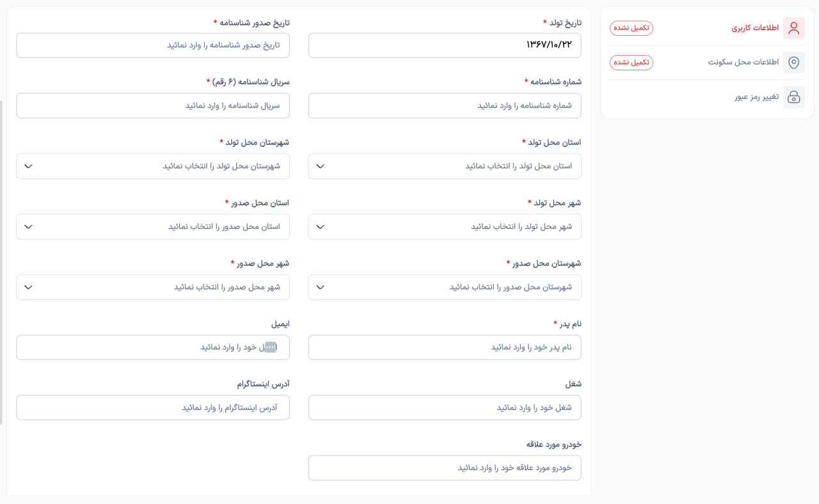The image size is (819, 504).
Task: Open the استان محل صدور dropdown
Action: point(152,226)
